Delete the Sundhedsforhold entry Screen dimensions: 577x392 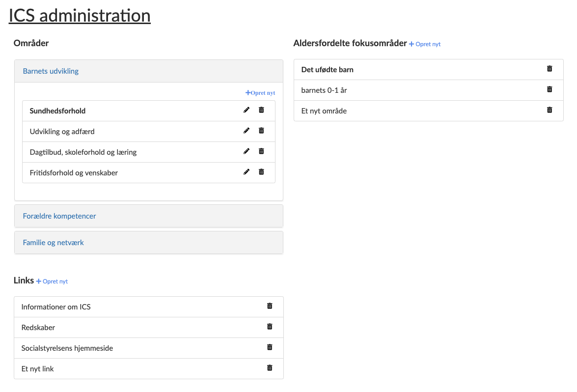(261, 110)
